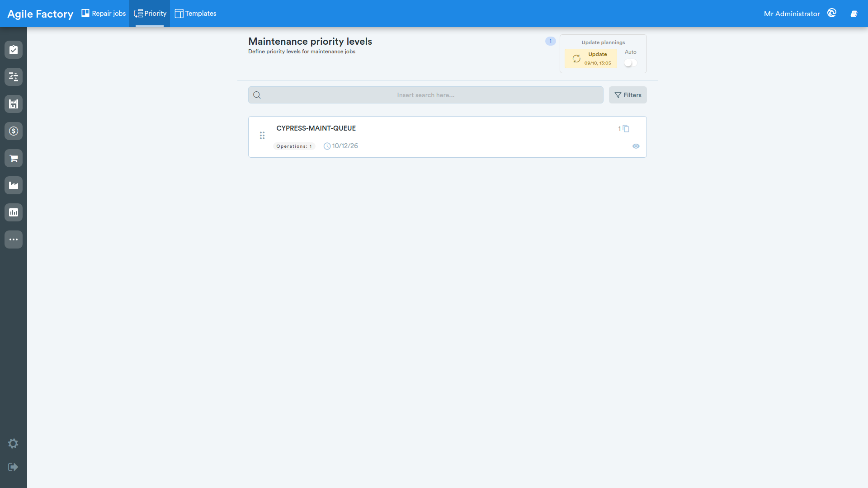Image resolution: width=868 pixels, height=488 pixels.
Task: Open the tasks clipboard sidebar icon
Action: tap(14, 50)
